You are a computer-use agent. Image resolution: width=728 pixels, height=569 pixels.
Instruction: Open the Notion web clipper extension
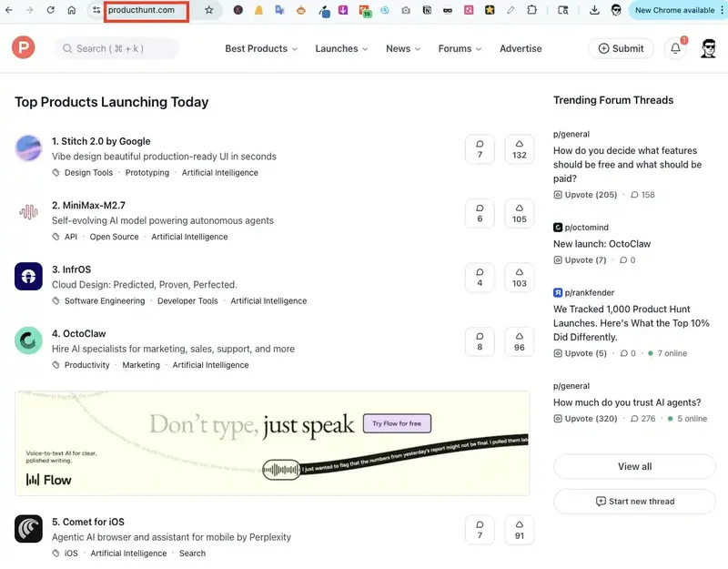point(427,10)
